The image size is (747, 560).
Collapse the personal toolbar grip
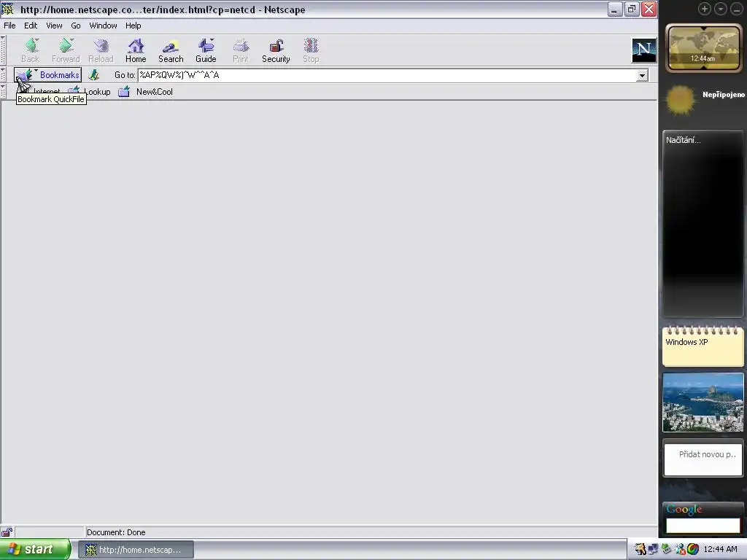[3, 91]
